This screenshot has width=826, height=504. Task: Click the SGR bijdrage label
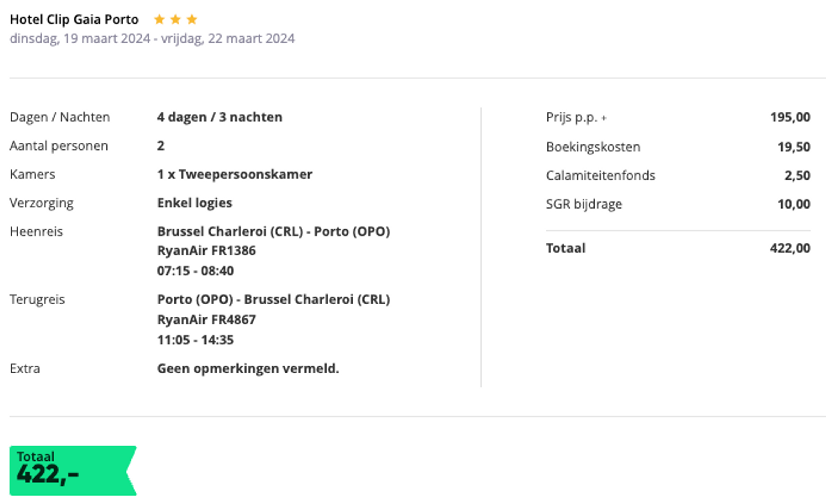(x=584, y=204)
